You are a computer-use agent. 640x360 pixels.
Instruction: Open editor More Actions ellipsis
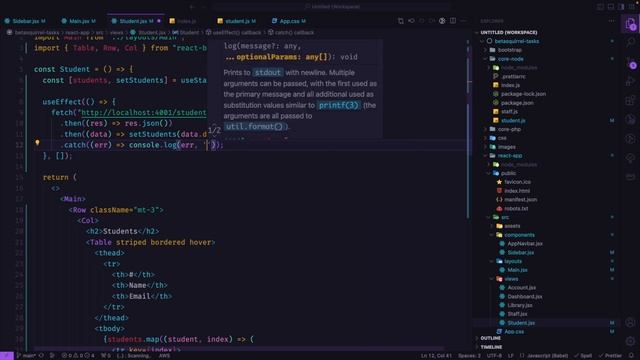[463, 21]
